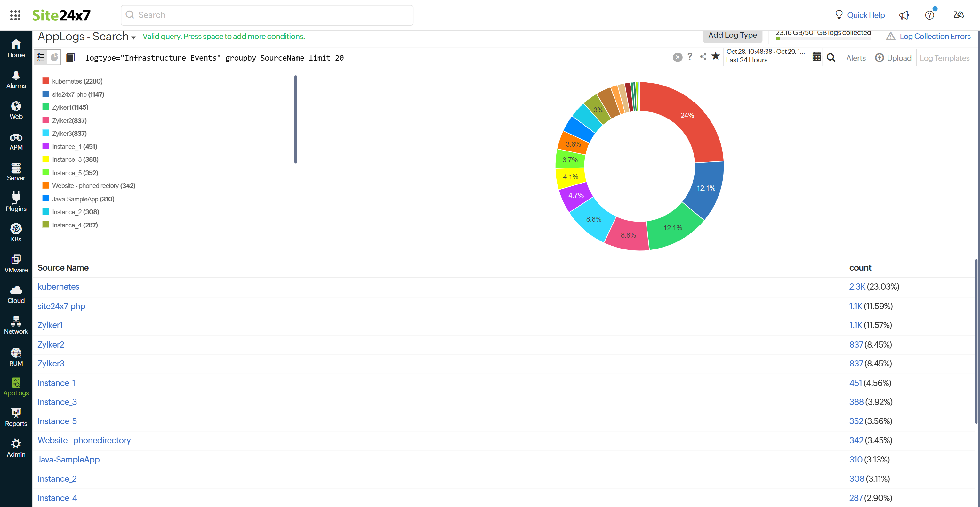This screenshot has height=507, width=980.
Task: Open the calendar date picker icon
Action: coord(816,57)
